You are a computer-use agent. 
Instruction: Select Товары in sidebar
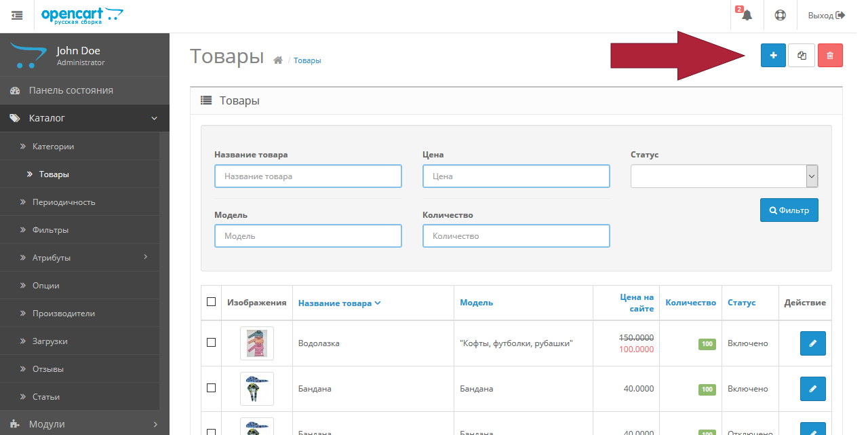pos(80,174)
